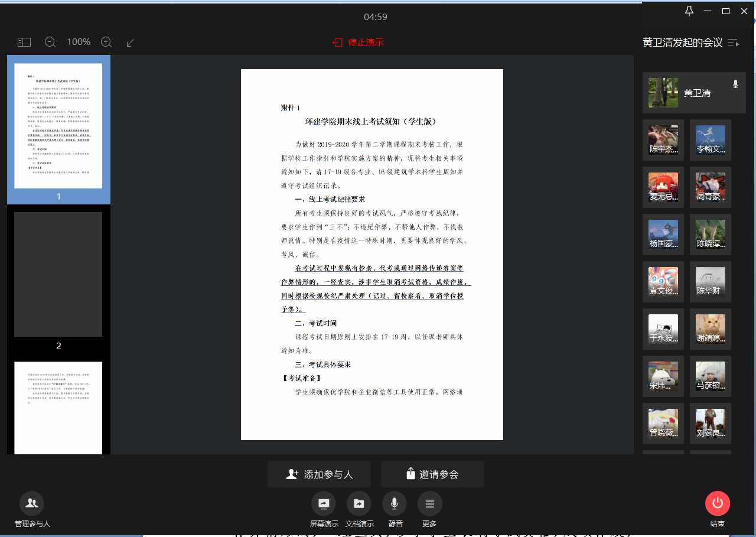Toggle the thumbnail sidebar panel icon
The width and height of the screenshot is (756, 537).
(24, 43)
